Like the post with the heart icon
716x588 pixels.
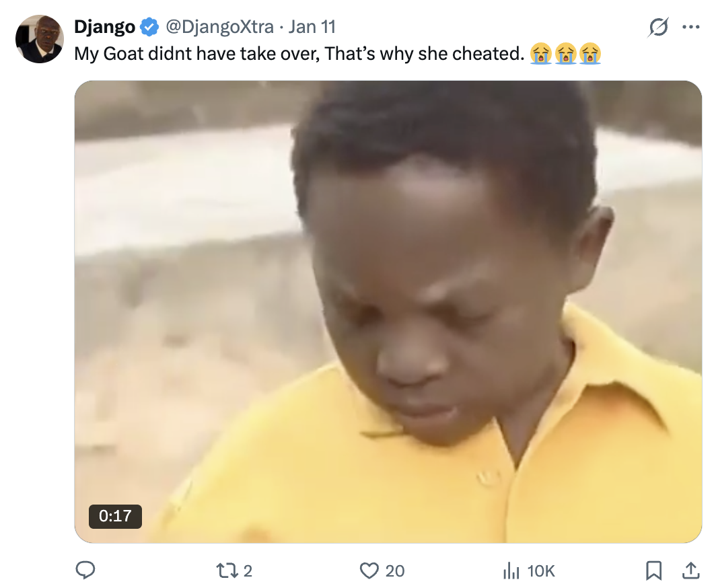369,571
